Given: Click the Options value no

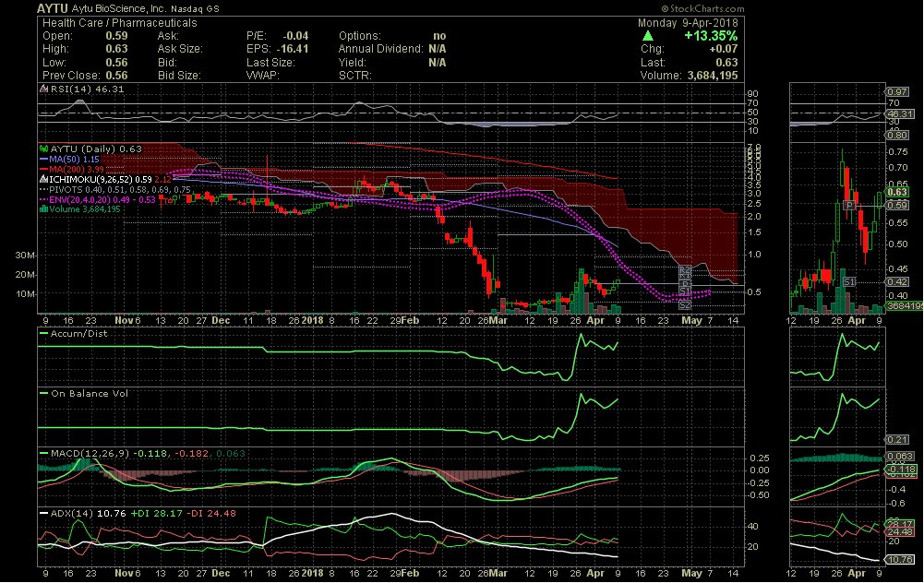Looking at the screenshot, I should (x=439, y=36).
